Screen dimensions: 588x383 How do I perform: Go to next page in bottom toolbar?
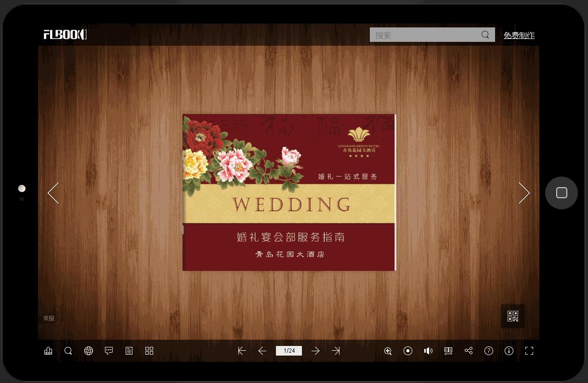coord(315,351)
